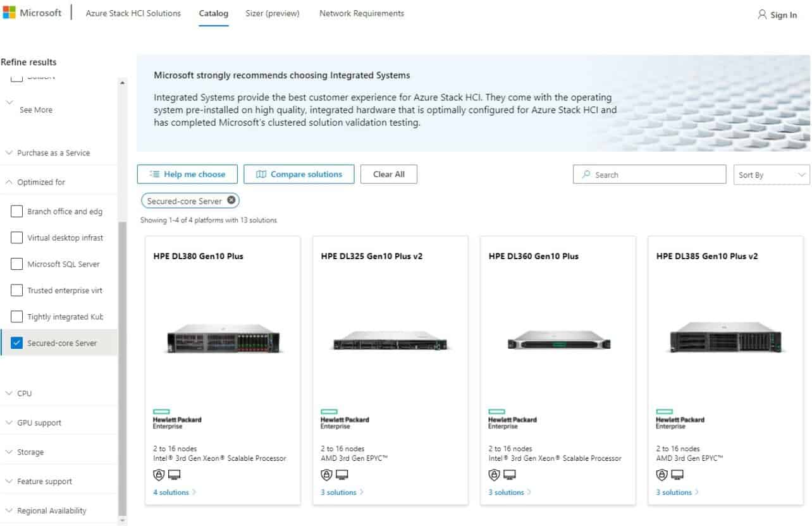812x529 pixels.
Task: Click Refine results heading
Action: (29, 62)
